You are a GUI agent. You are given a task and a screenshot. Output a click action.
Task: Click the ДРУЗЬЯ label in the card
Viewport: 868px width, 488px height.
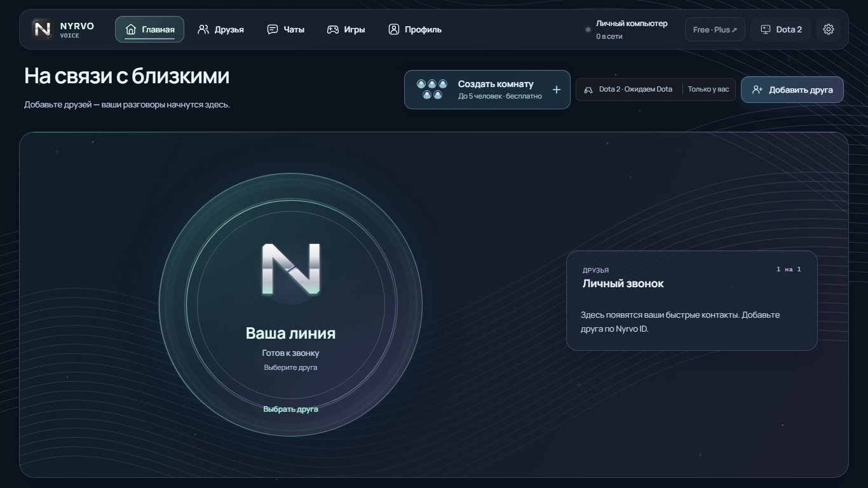(x=595, y=270)
